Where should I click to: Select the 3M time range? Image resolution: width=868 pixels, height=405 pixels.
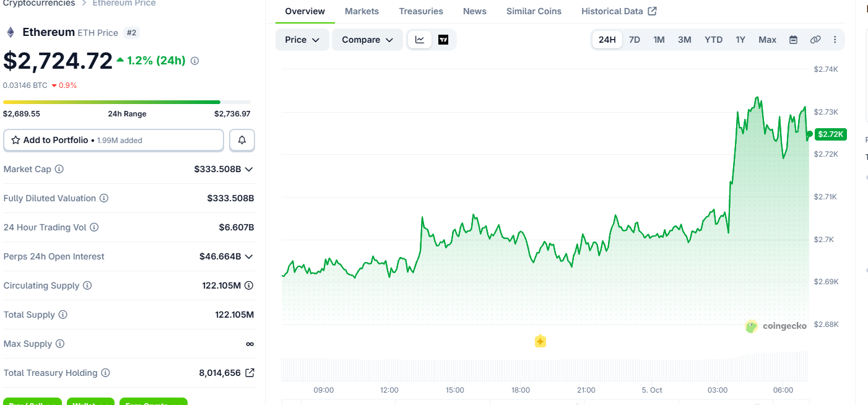point(684,40)
